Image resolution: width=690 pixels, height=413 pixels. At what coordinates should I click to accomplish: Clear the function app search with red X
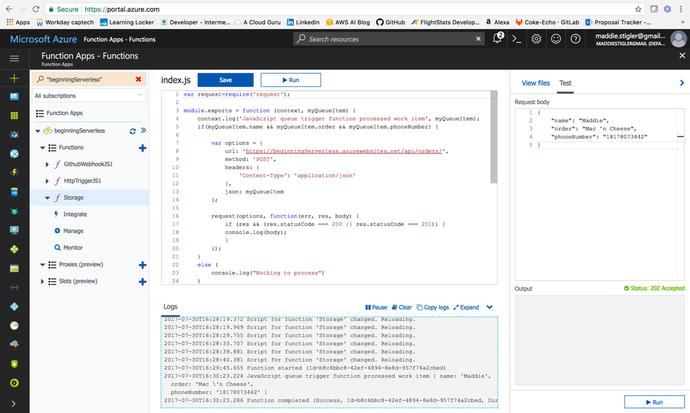(139, 78)
